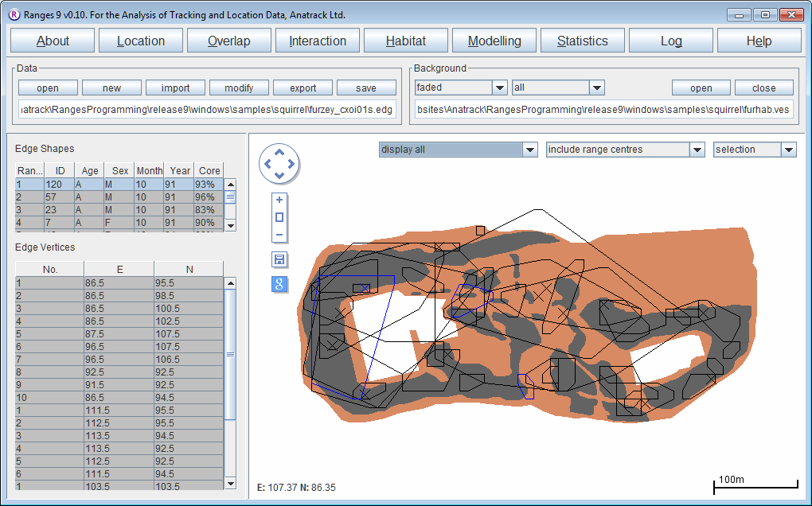Zoom out using the map minus icon
Viewport: 812px width, 506px height.
pos(279,235)
